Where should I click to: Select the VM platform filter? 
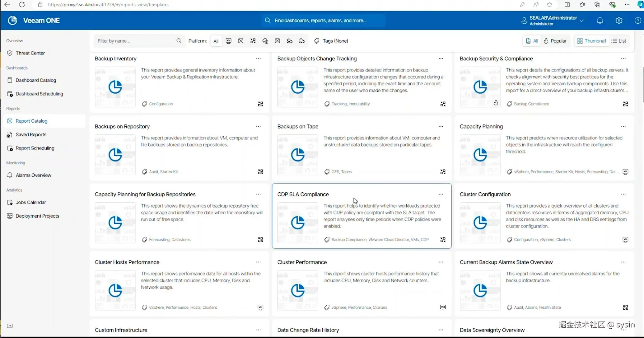tap(228, 41)
